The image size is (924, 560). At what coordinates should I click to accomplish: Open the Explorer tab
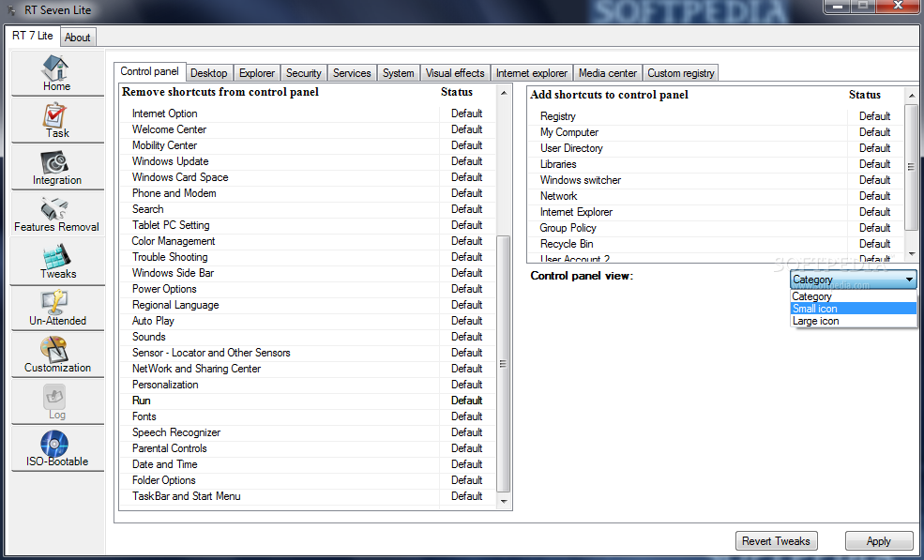[257, 73]
